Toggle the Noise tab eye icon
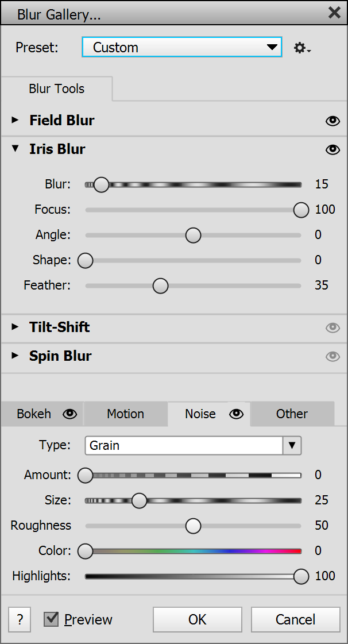 [x=237, y=414]
